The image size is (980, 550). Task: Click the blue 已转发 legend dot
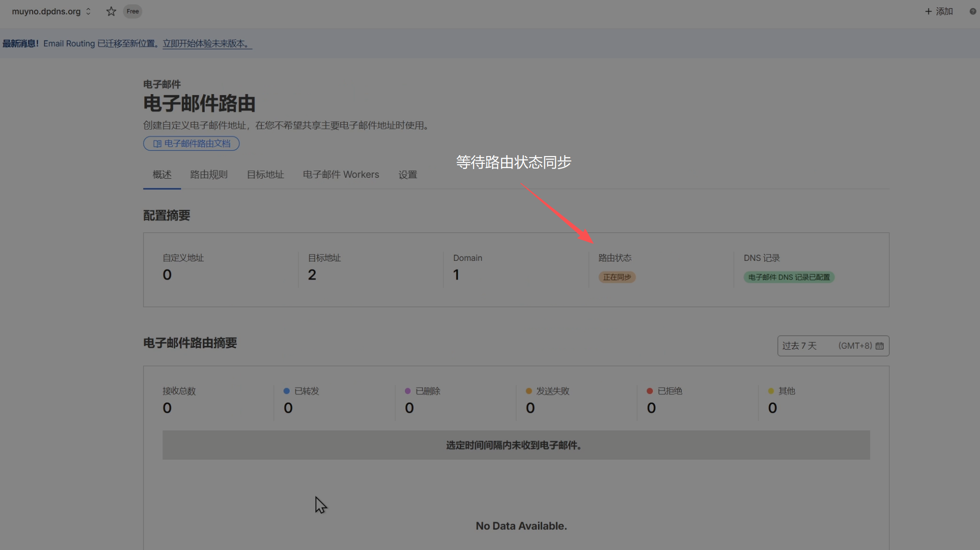coord(286,391)
